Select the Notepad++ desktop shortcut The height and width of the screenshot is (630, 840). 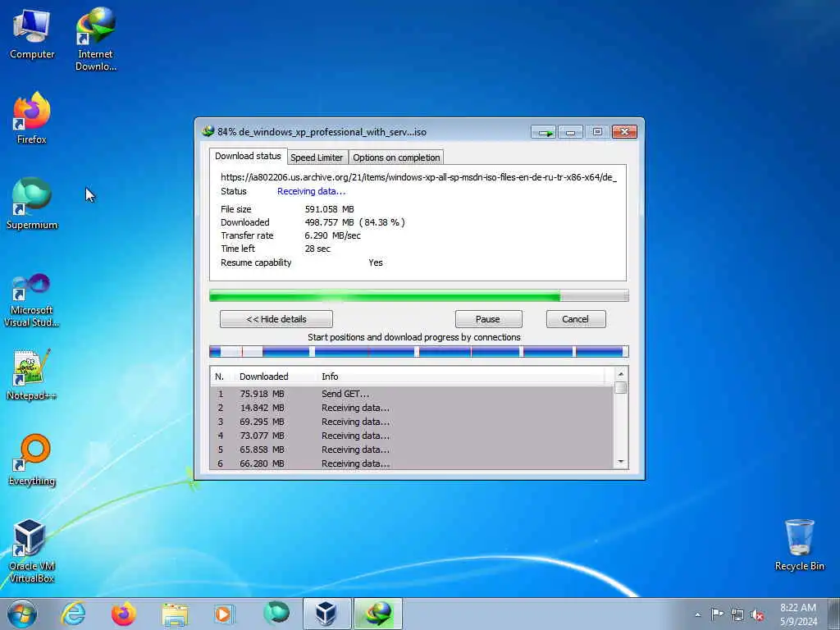click(32, 375)
